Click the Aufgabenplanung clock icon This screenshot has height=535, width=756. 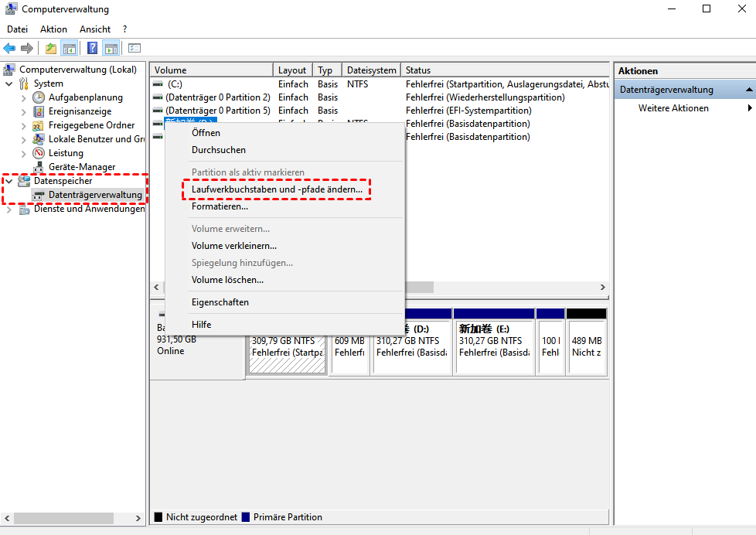pyautogui.click(x=39, y=97)
